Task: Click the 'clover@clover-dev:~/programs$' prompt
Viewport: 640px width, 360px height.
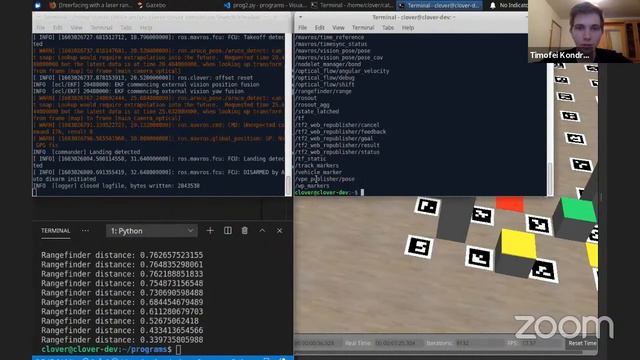Action: click(107, 349)
